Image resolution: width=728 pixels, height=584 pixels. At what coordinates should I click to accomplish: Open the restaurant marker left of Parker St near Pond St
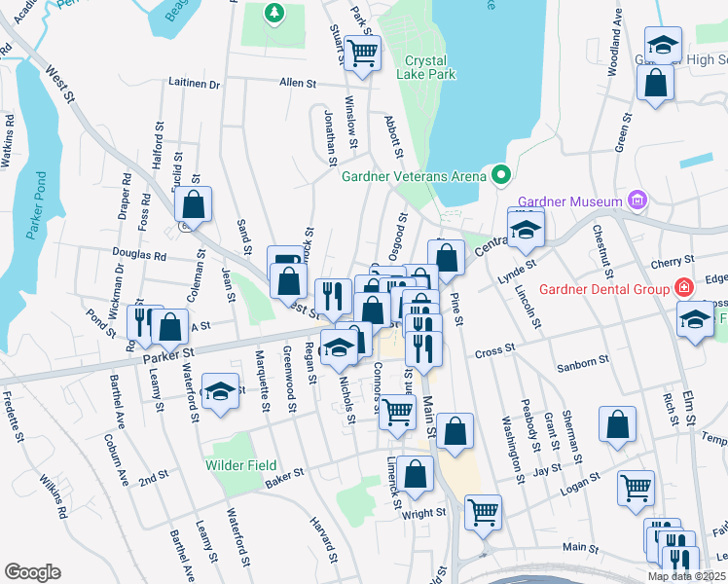[x=140, y=323]
